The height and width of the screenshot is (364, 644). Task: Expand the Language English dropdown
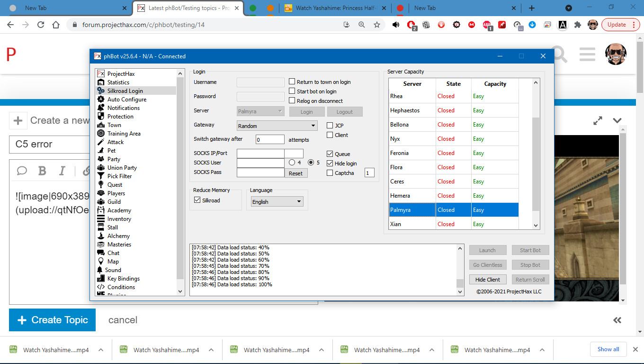coord(277,201)
